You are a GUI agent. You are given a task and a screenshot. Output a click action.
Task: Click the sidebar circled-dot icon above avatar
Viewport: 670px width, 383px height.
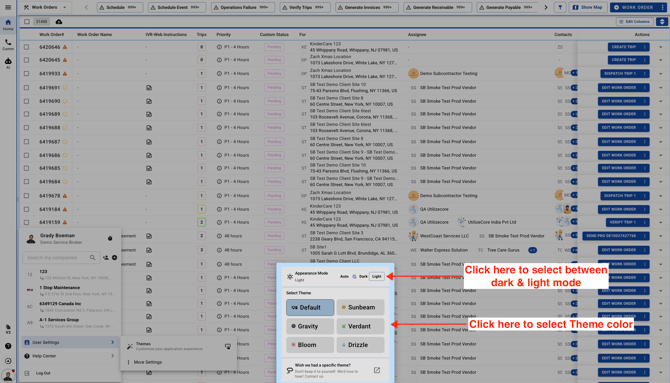(8, 361)
